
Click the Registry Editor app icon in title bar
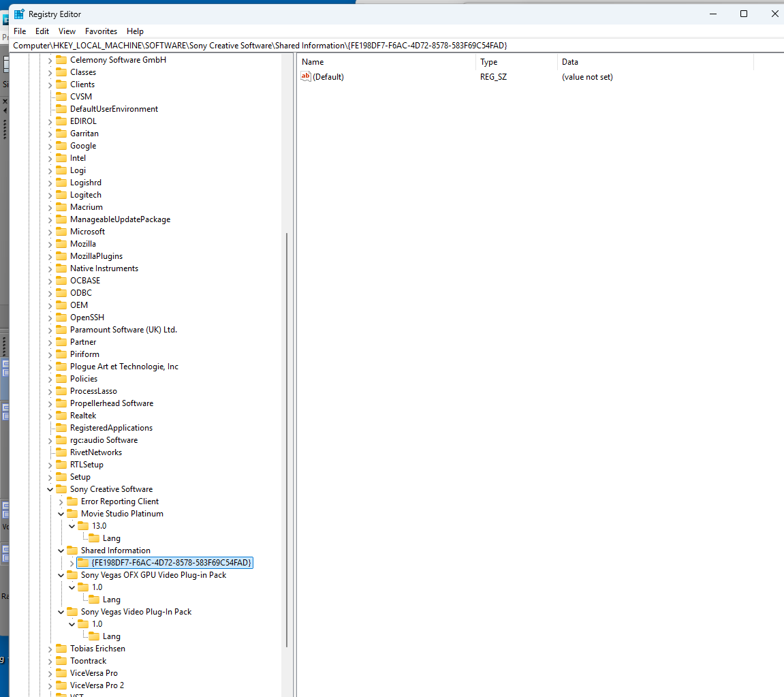(x=19, y=14)
